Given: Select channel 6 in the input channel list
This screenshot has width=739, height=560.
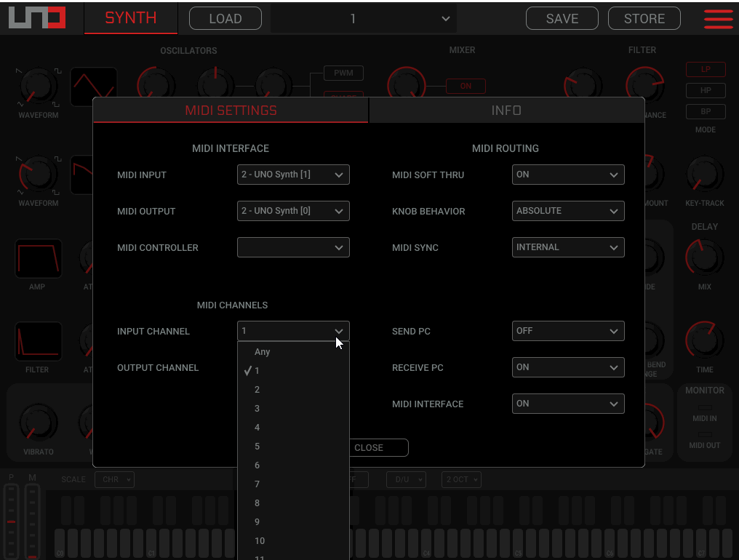Looking at the screenshot, I should 293,465.
